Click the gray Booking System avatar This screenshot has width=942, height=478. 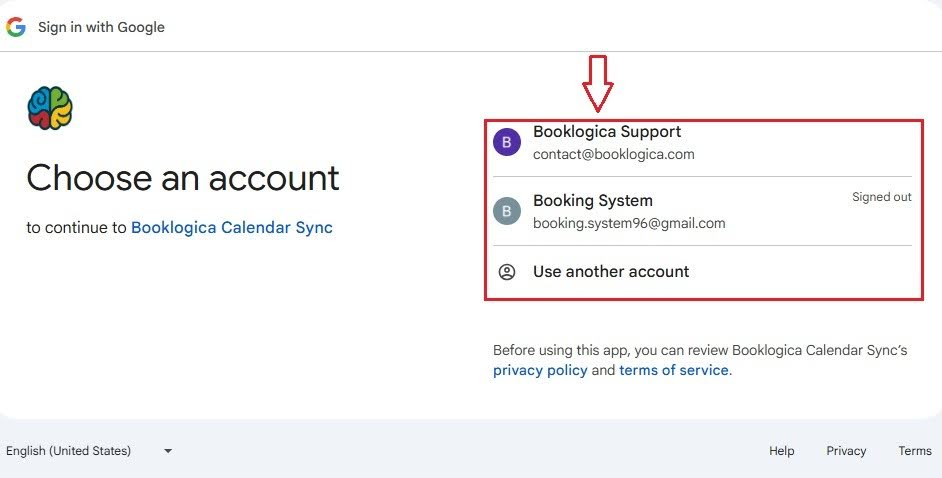(506, 211)
